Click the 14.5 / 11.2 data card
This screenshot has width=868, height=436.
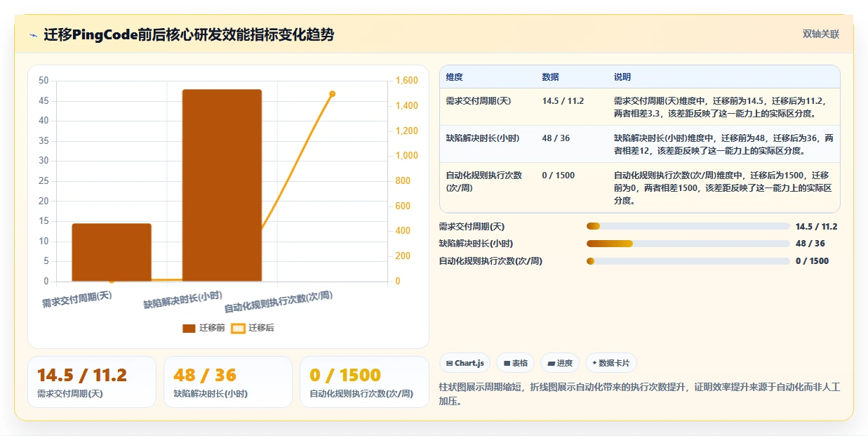point(92,382)
